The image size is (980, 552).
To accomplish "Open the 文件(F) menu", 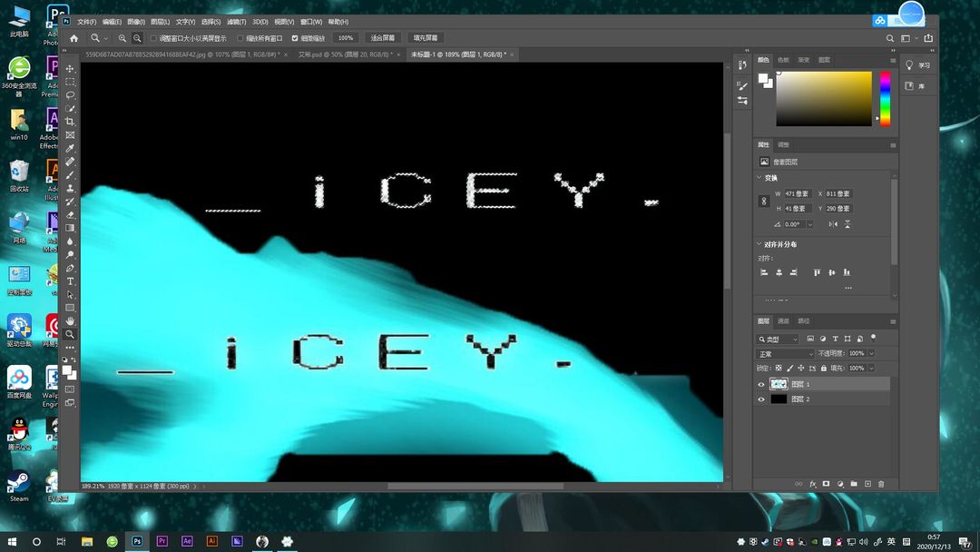I will pos(87,22).
